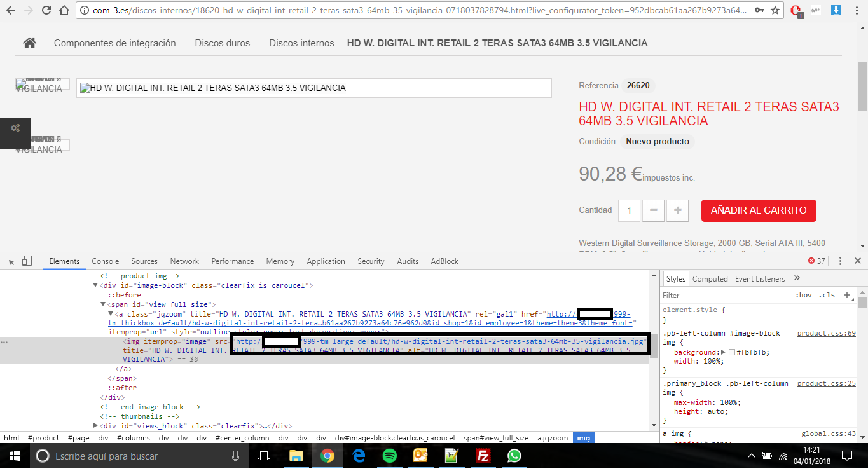Collapse the div#image-block node
The width and height of the screenshot is (868, 471).
pyautogui.click(x=96, y=285)
